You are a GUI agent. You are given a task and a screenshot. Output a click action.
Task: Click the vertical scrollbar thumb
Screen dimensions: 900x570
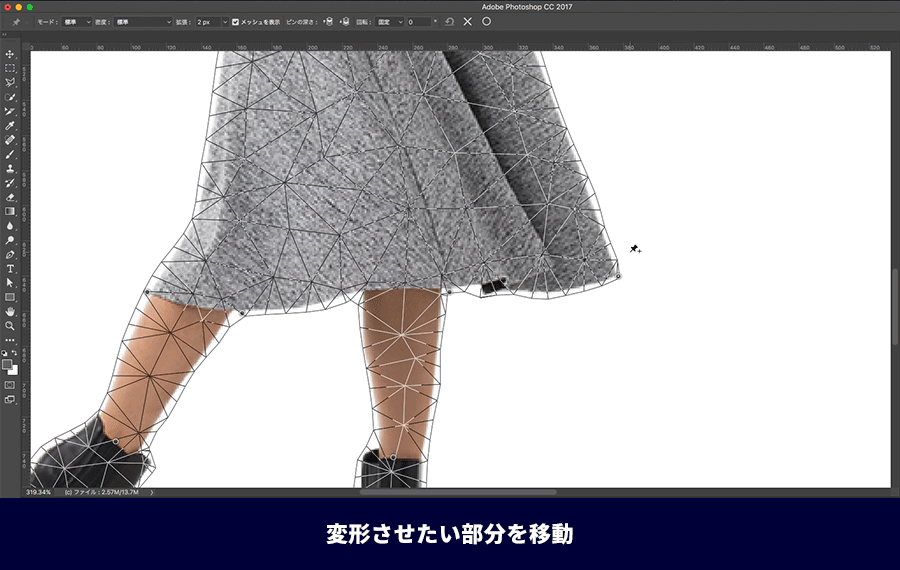pyautogui.click(x=895, y=307)
